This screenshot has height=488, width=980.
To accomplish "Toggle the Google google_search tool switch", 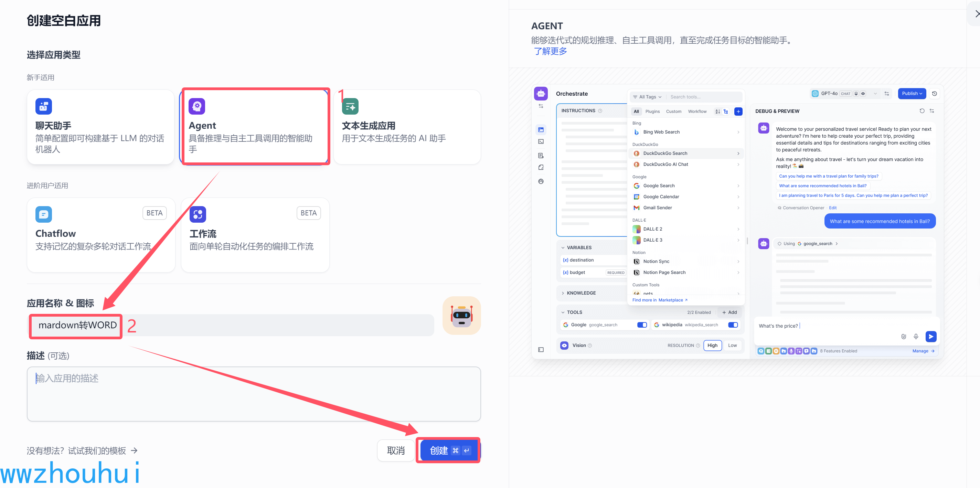I will click(641, 325).
